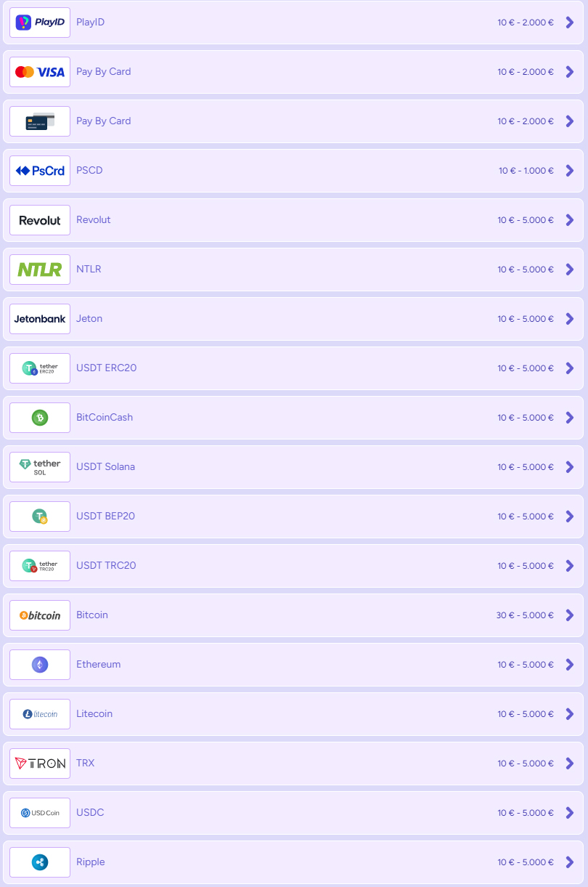This screenshot has height=887, width=588.
Task: Expand the USDT Solana row arrow
Action: point(570,467)
